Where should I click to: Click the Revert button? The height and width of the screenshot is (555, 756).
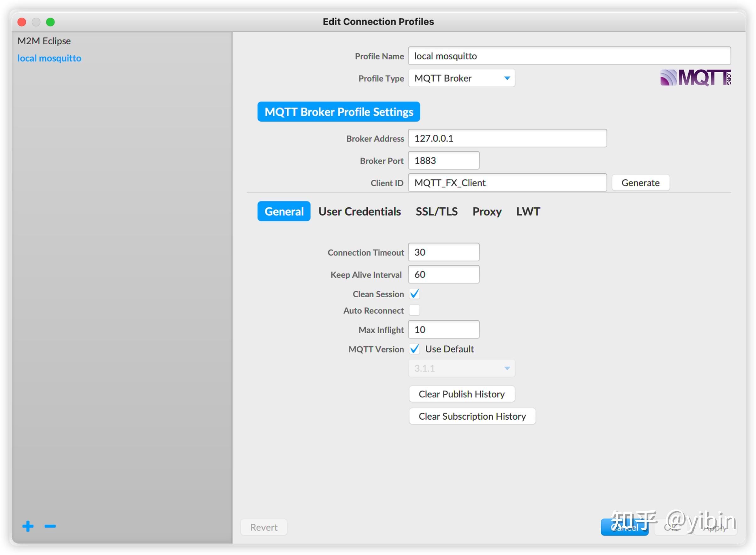[x=264, y=527]
